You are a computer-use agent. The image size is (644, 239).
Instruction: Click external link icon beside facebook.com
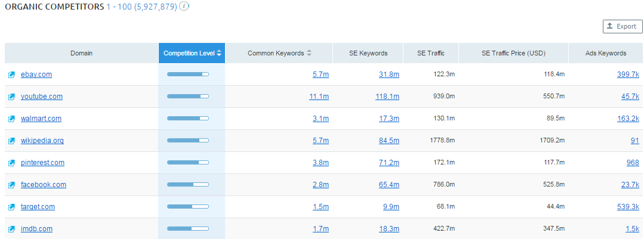(12, 185)
